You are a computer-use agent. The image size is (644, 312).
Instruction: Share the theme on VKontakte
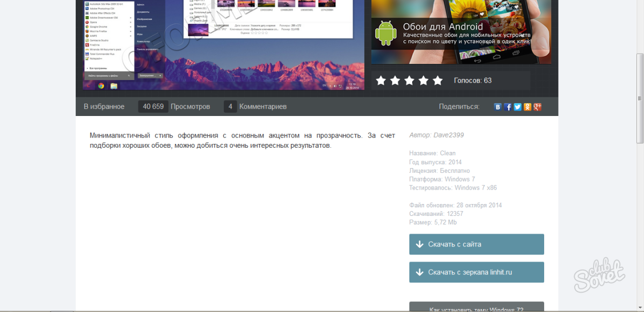point(498,107)
